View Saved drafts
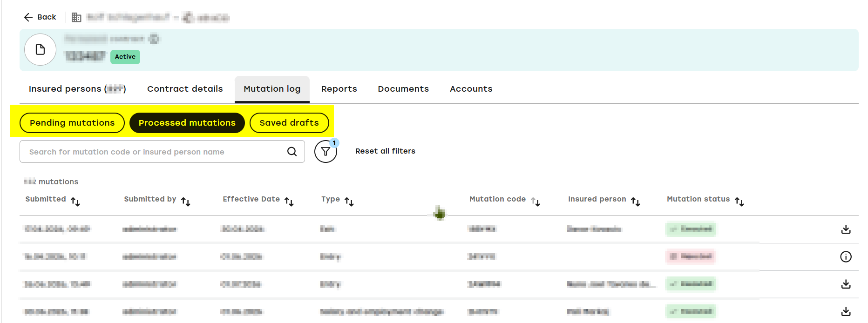868x323 pixels. [x=289, y=123]
